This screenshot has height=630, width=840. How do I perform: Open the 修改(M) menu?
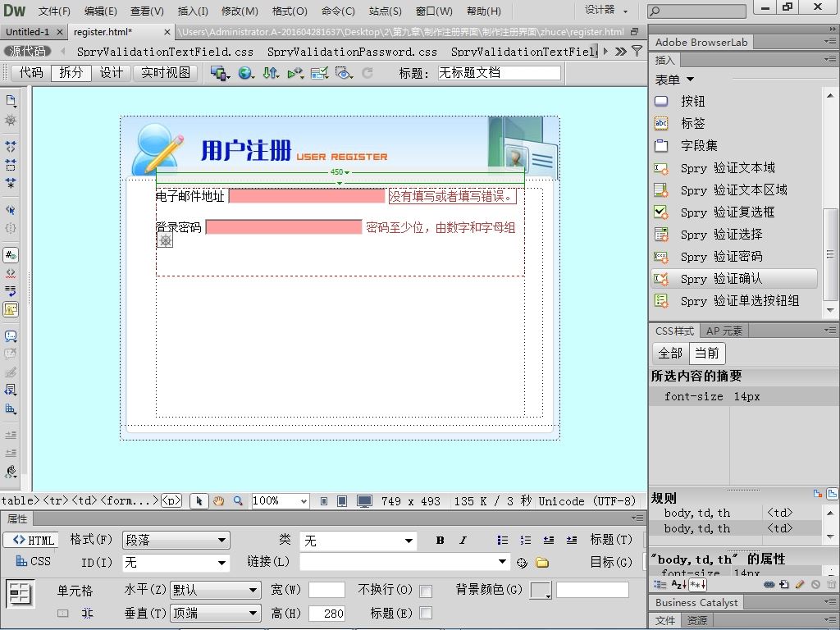pos(240,11)
